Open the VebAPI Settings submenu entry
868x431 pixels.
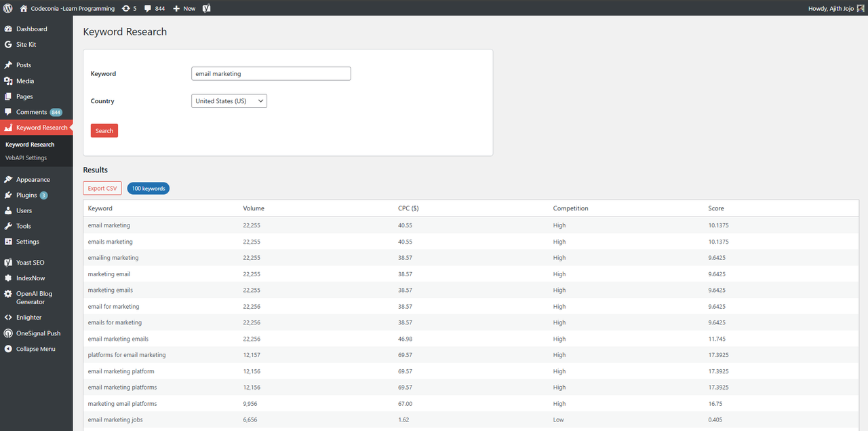click(26, 157)
